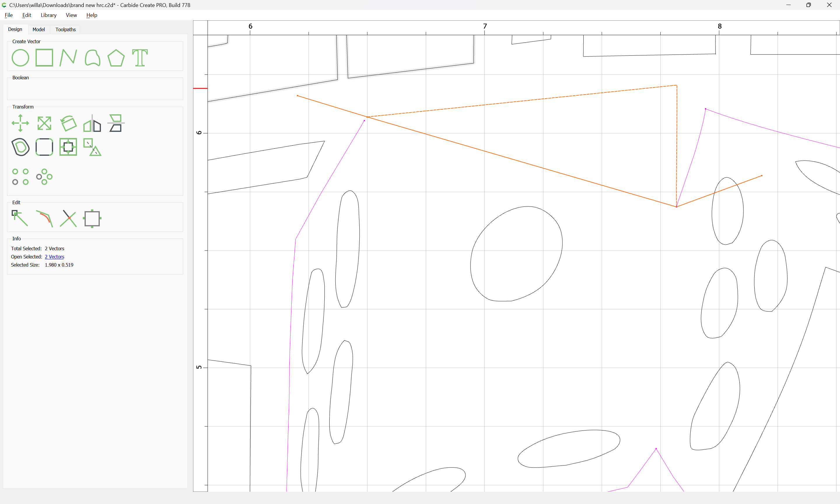Activate the Trim Vectors tool

pos(68,218)
